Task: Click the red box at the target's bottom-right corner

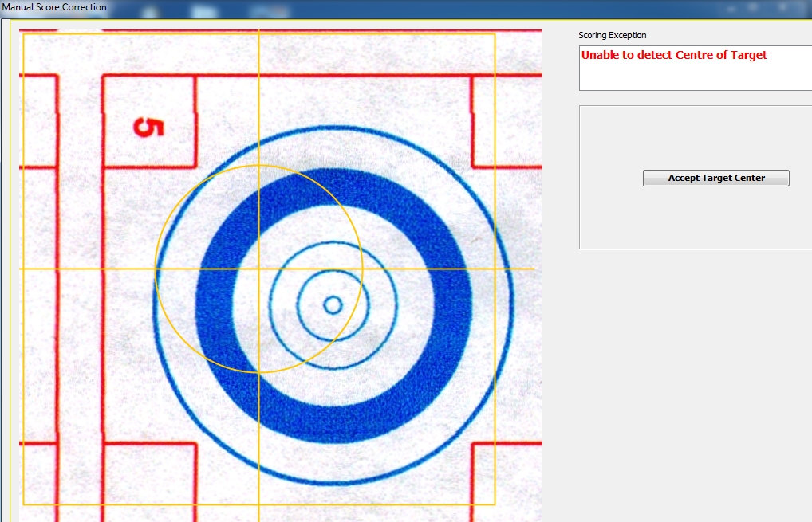Action: click(507, 478)
